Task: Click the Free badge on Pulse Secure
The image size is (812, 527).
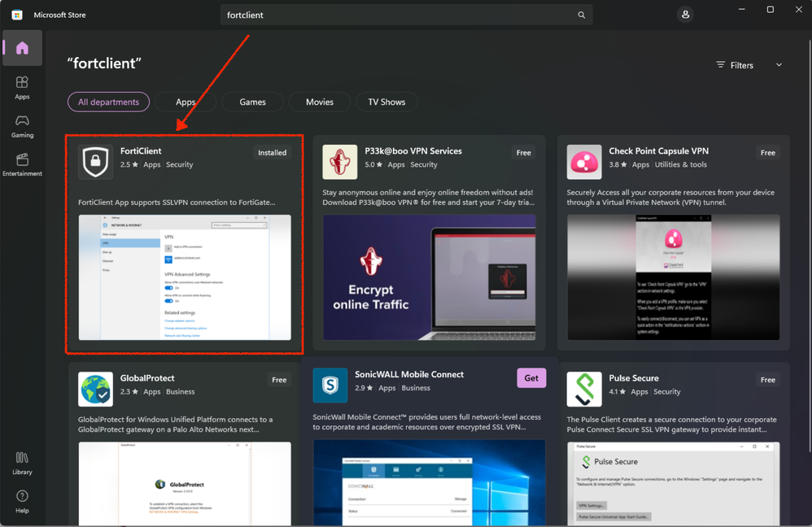Action: pyautogui.click(x=767, y=380)
